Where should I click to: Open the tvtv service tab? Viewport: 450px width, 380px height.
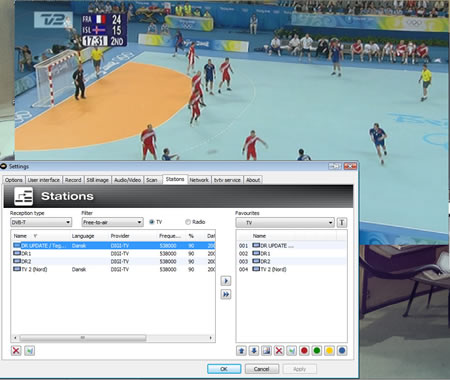(x=227, y=180)
